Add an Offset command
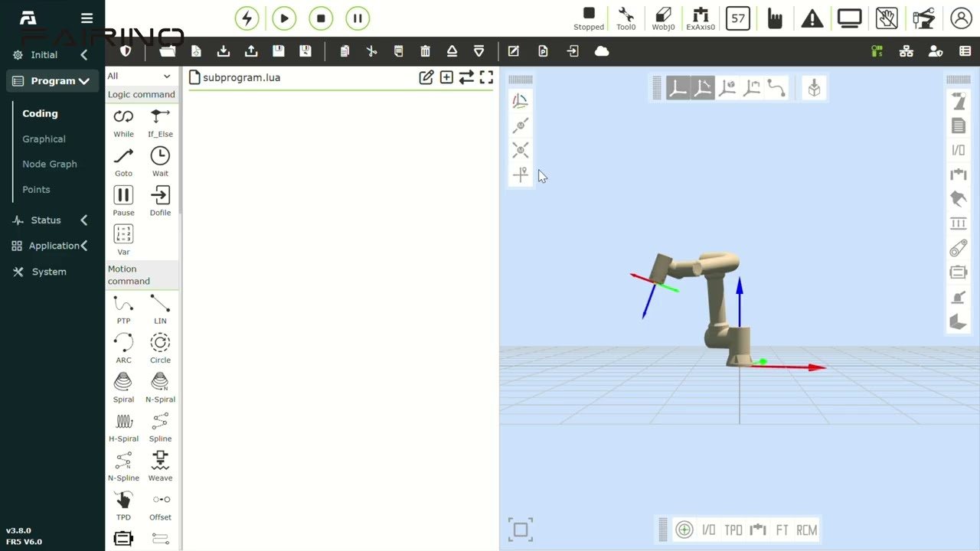 (160, 506)
